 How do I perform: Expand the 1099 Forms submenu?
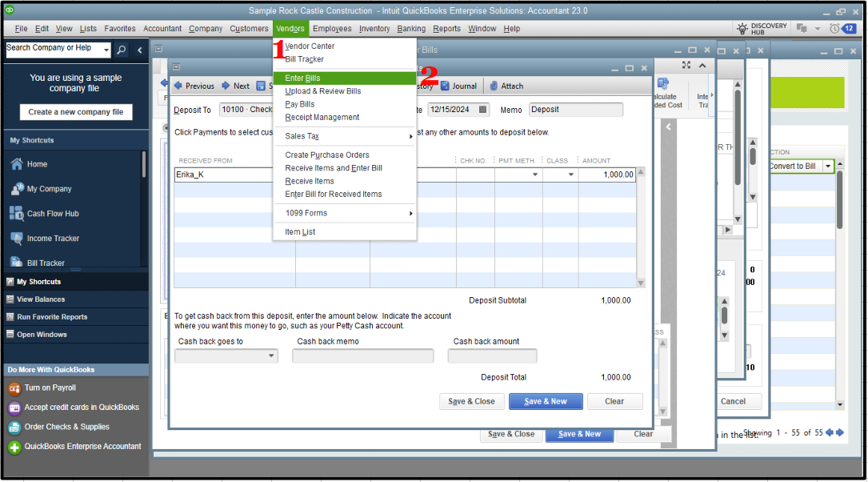point(344,213)
